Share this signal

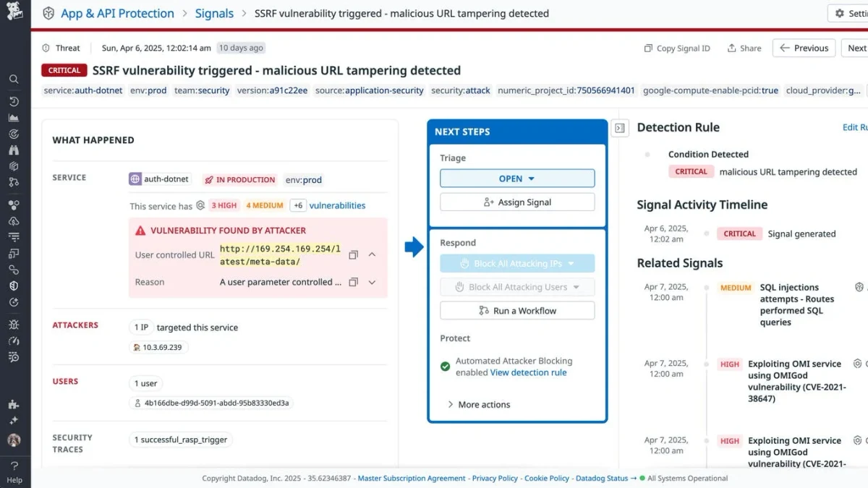click(744, 48)
